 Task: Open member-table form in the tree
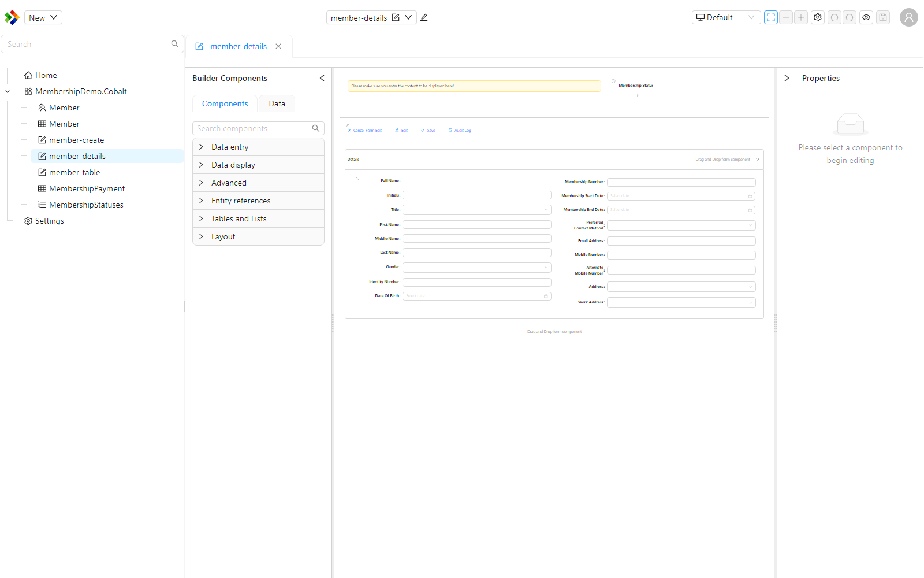tap(69, 172)
